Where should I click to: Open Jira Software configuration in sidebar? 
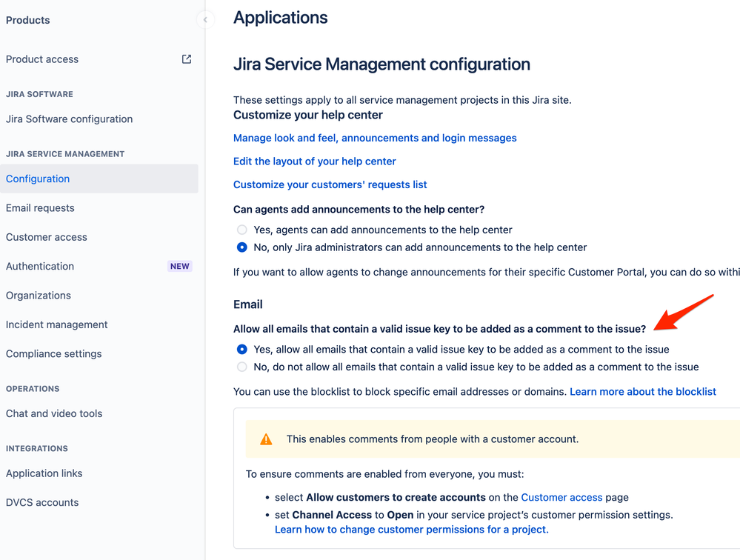(69, 119)
